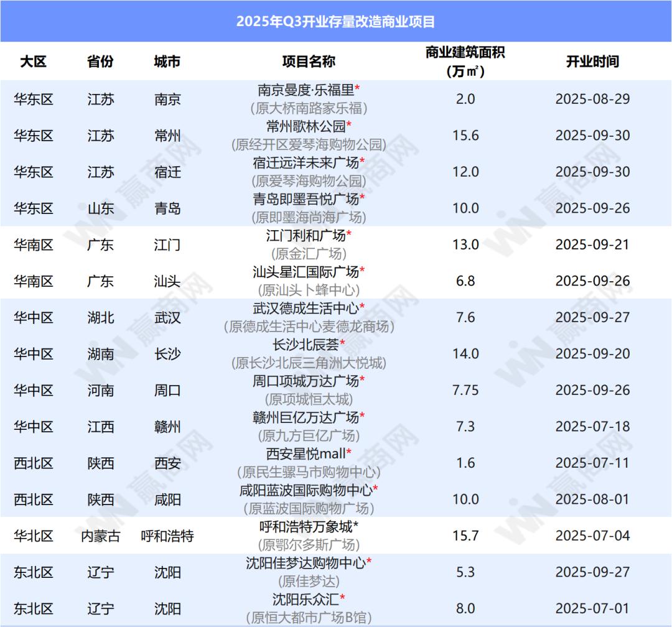Viewport: 672px width, 627px height.
Task: Click the city cell 青岛
Action: coord(167,209)
